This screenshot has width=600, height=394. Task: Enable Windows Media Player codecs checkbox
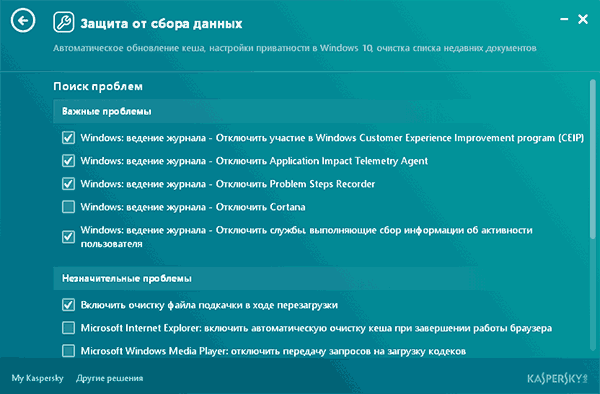68,351
